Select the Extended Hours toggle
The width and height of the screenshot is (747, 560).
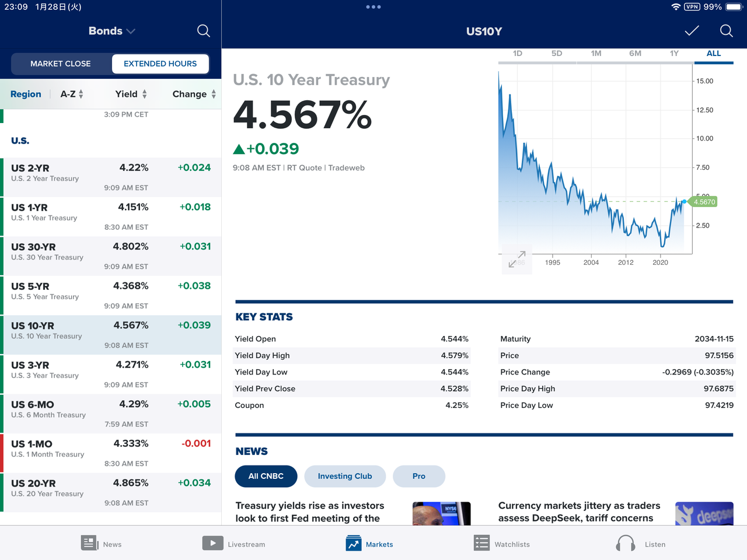point(160,64)
